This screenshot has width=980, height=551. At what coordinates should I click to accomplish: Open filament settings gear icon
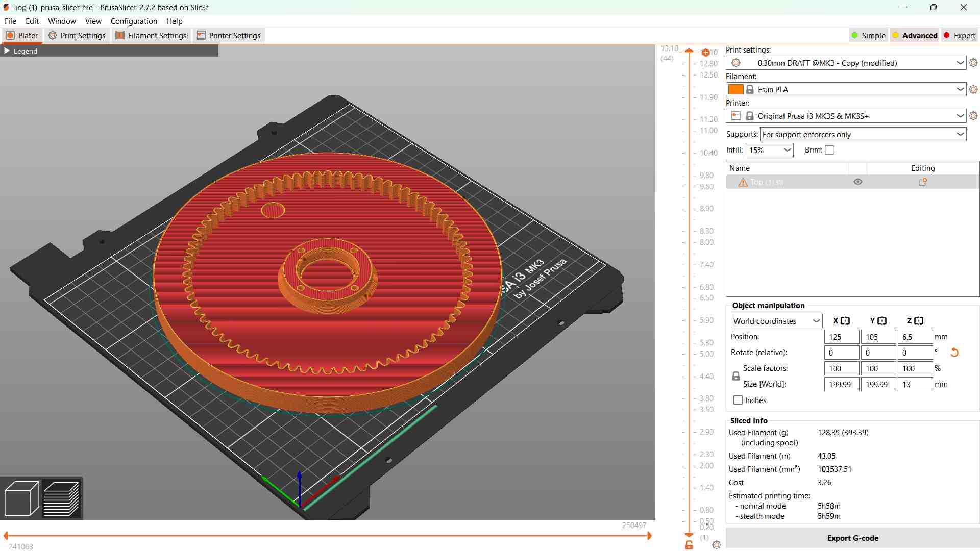[973, 89]
